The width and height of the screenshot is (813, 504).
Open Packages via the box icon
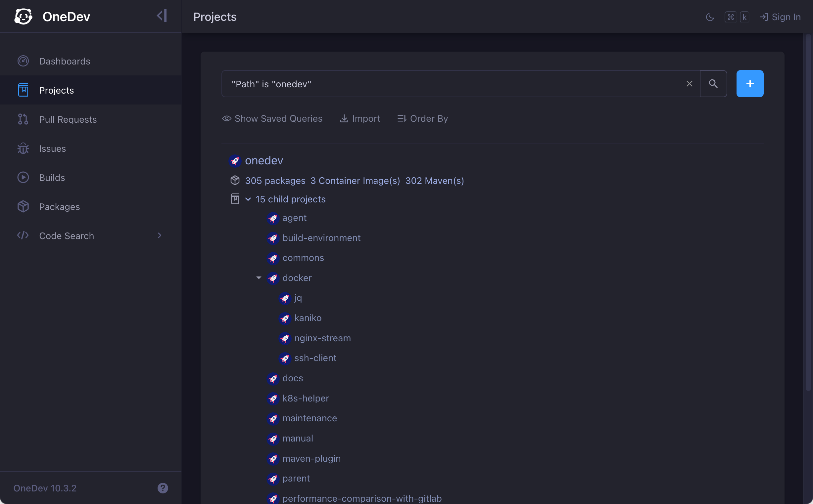tap(23, 206)
